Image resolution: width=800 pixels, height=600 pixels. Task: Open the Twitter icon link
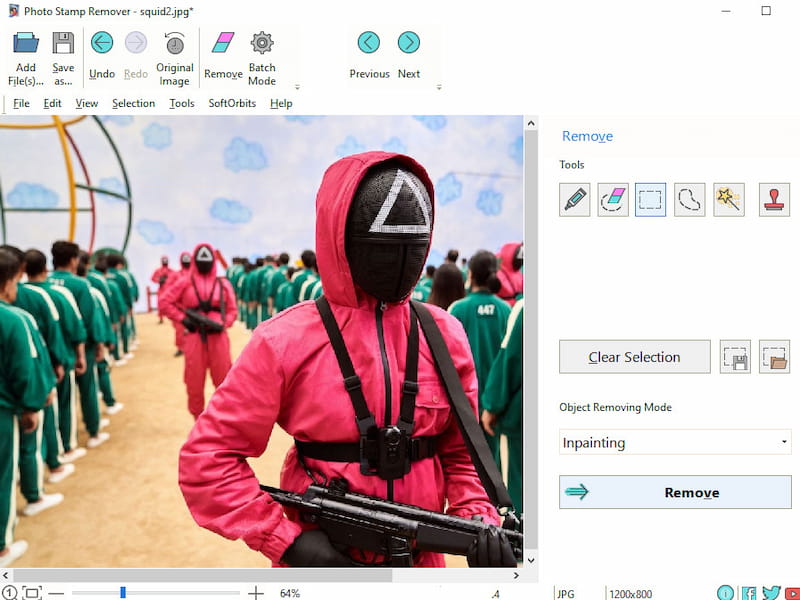click(x=771, y=593)
